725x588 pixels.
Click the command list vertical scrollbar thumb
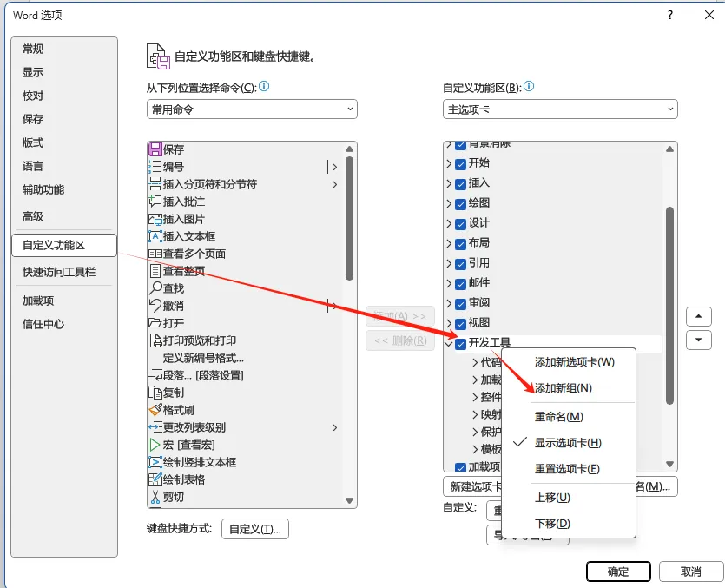click(x=349, y=218)
